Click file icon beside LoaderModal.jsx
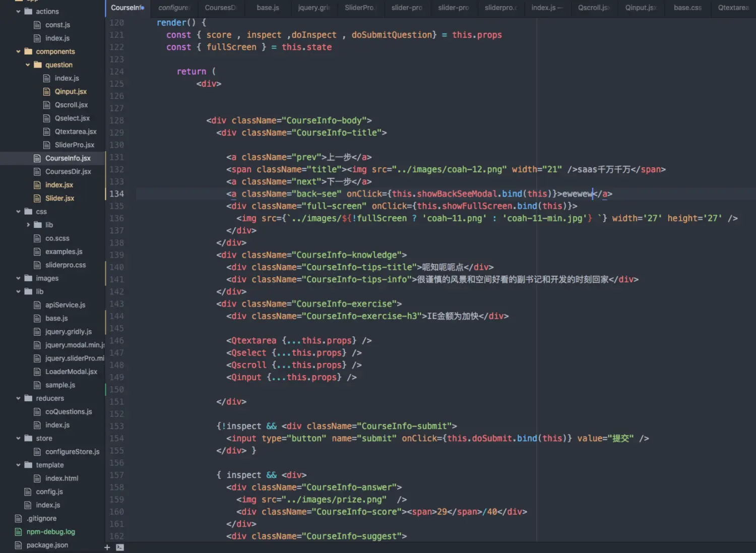This screenshot has height=553, width=756. pos(37,372)
